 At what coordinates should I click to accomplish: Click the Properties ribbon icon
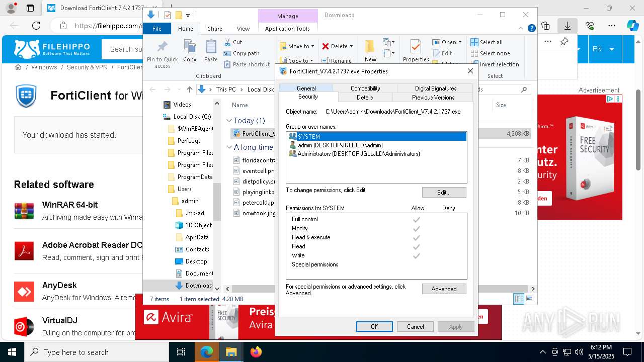[416, 47]
